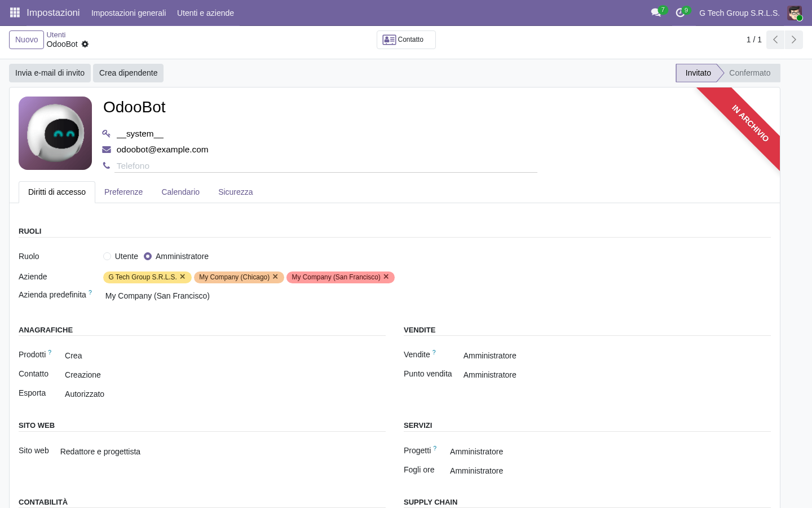Viewport: 812px width, 508px height.
Task: Click the envelope icon beside email
Action: pos(106,150)
